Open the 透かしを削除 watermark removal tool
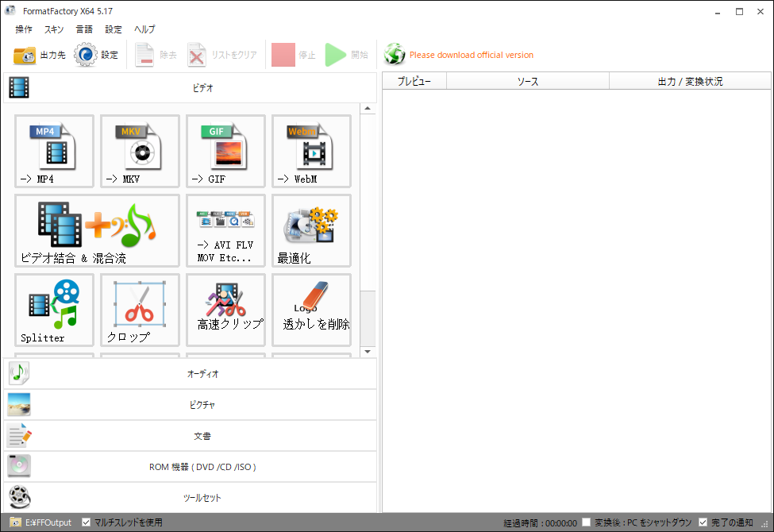 (x=311, y=310)
